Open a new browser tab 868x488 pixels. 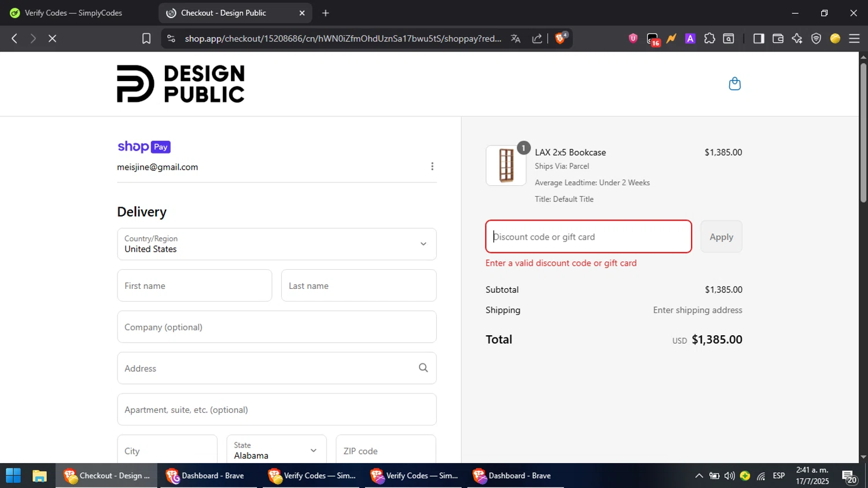(x=326, y=13)
